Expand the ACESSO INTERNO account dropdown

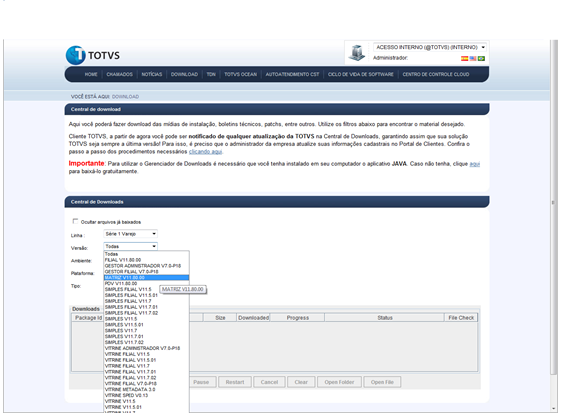[430, 47]
